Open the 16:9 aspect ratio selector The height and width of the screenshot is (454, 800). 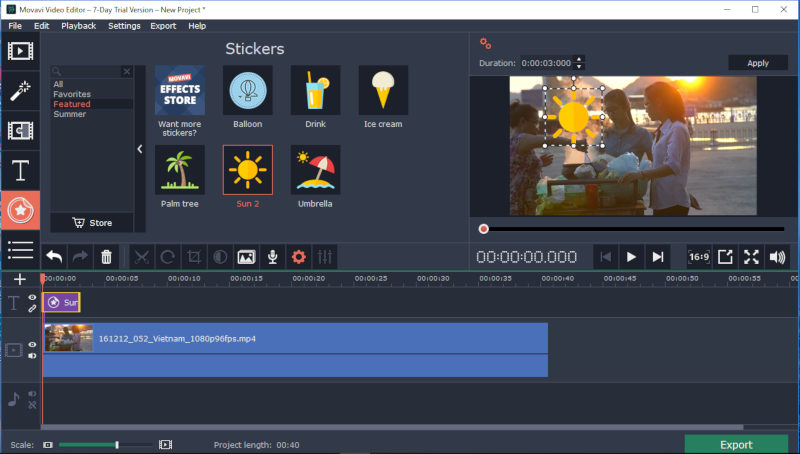click(699, 257)
